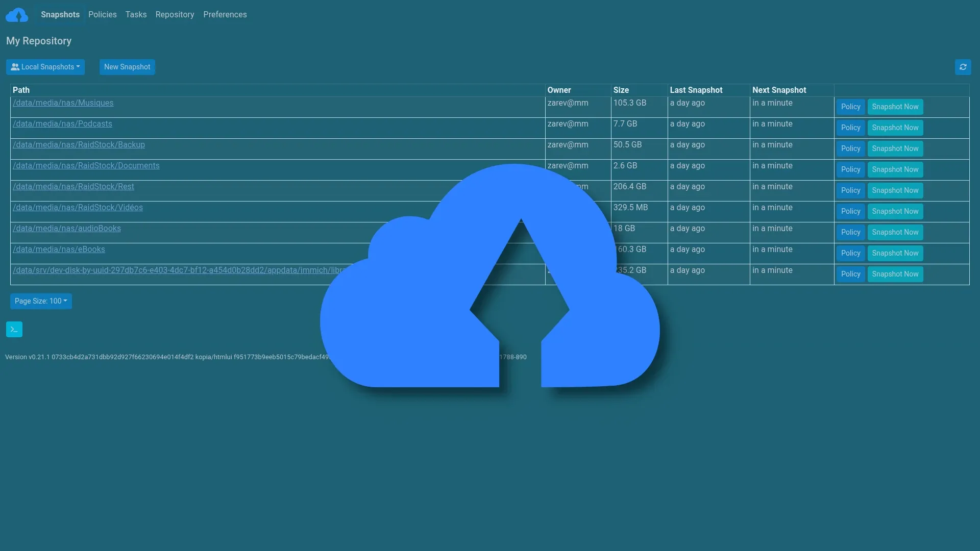This screenshot has height=551, width=980.
Task: Click the Version v0.21.1 footer text
Action: coord(28,357)
